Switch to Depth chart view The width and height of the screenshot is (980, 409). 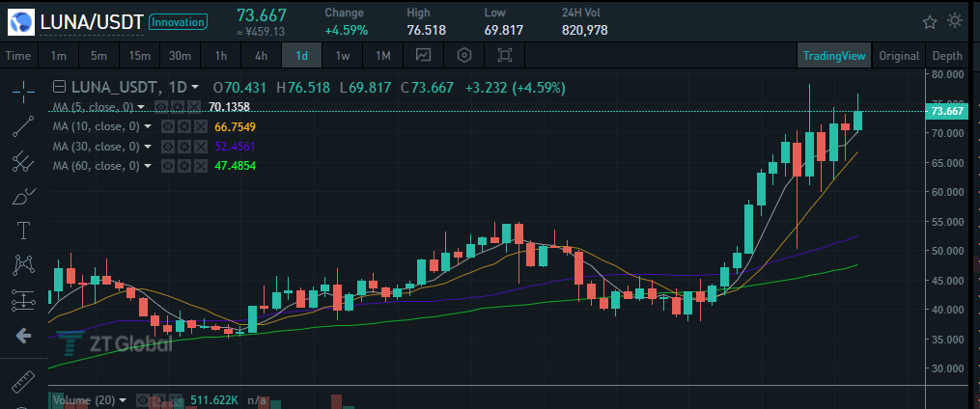tap(947, 56)
